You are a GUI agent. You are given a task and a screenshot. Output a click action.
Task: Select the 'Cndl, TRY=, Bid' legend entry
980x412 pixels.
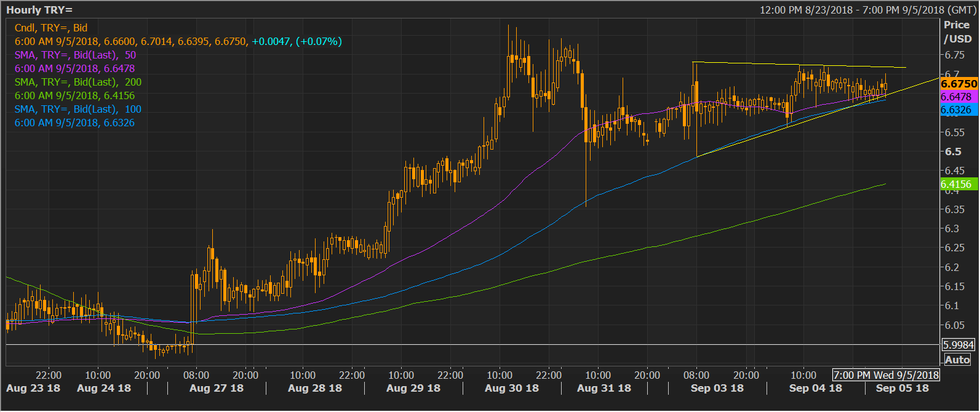click(51, 28)
